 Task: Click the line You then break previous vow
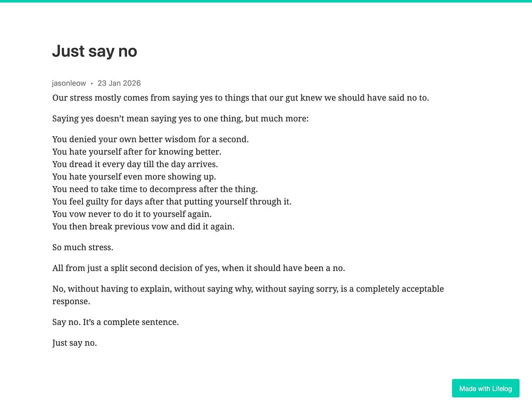(144, 227)
